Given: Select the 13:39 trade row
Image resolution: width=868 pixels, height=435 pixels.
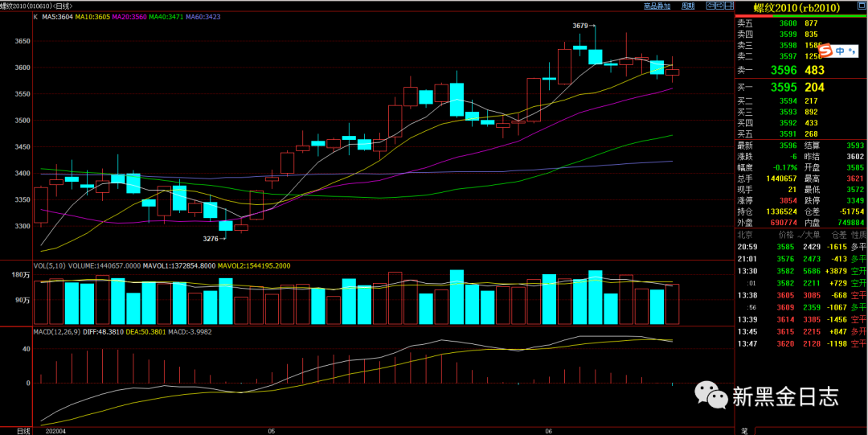Looking at the screenshot, I should 801,319.
